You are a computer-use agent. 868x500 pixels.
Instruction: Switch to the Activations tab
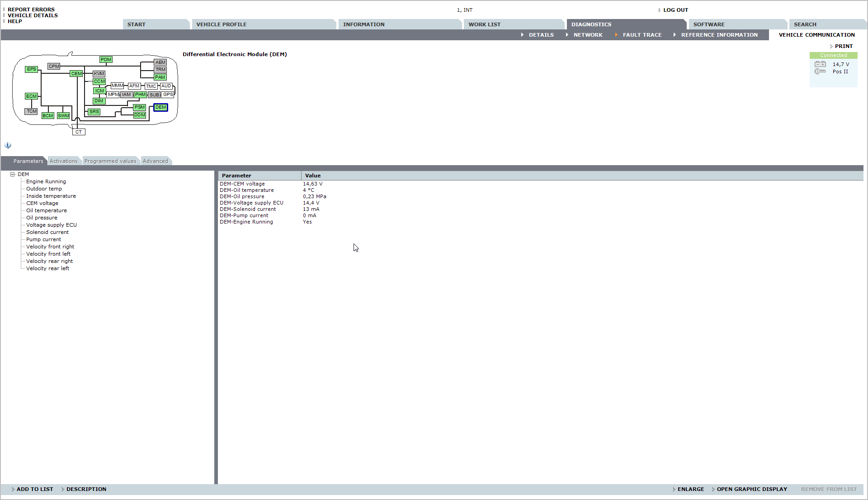pos(64,161)
